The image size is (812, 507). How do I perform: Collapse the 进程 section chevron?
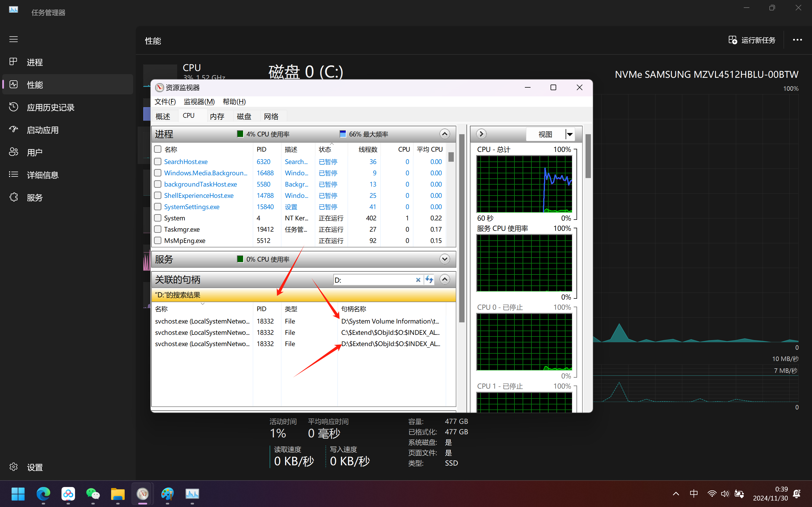[444, 134]
